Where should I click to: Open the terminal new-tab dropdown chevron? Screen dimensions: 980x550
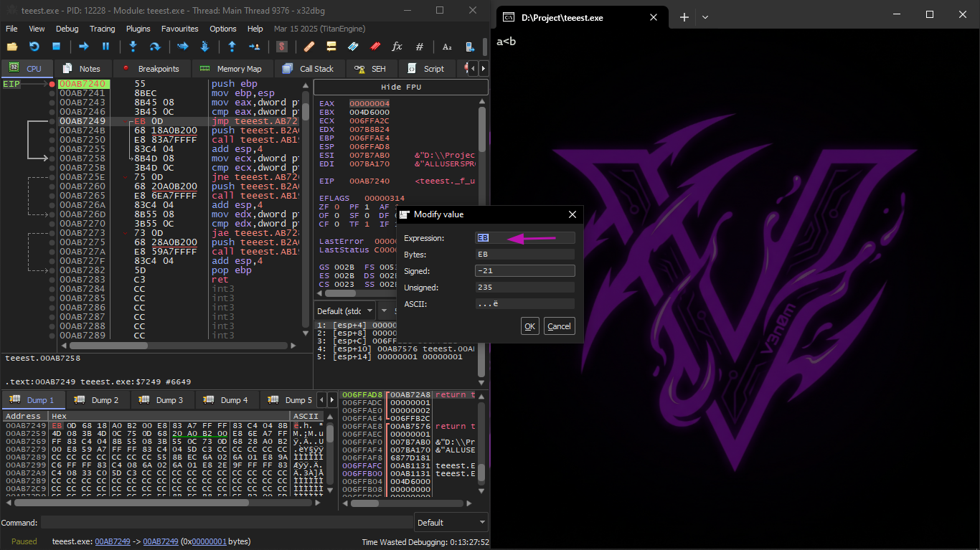coord(705,17)
